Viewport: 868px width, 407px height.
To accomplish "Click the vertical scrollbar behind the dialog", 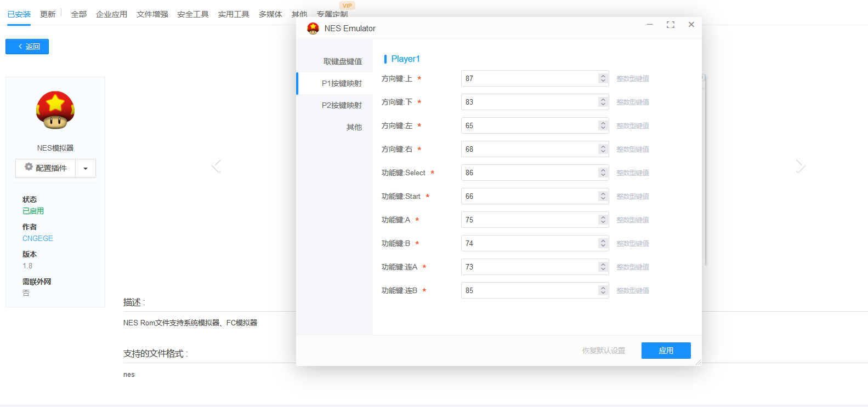I will pos(705,170).
